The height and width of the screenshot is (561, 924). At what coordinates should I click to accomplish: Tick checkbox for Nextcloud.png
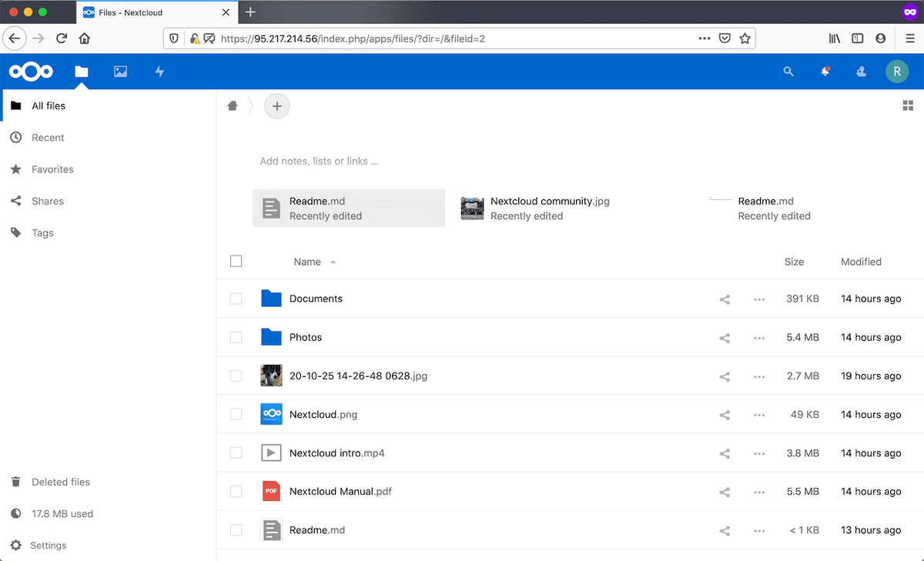tap(236, 414)
